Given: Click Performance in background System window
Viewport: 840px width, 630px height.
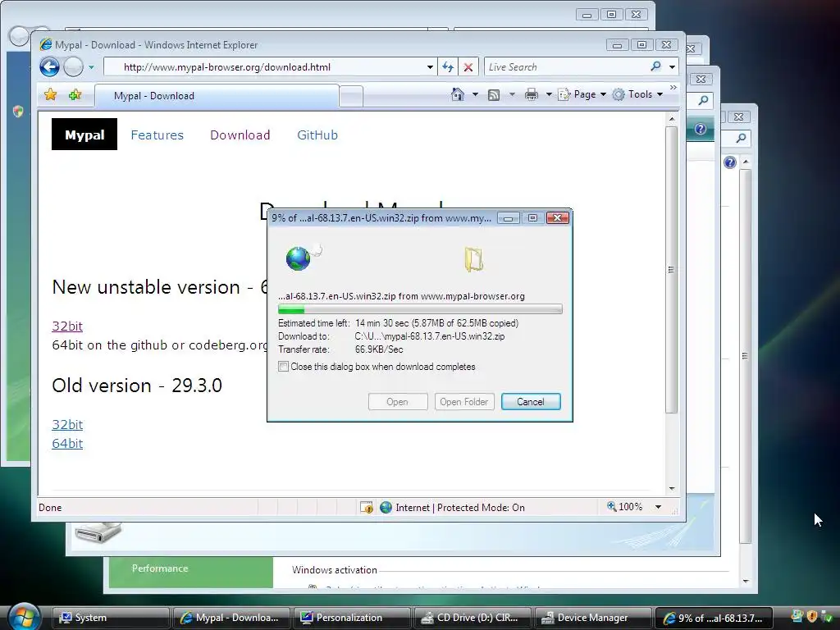Looking at the screenshot, I should point(160,568).
